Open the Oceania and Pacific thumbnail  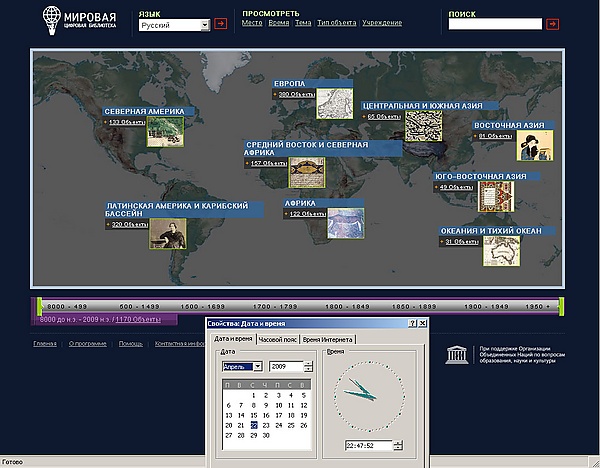[501, 251]
